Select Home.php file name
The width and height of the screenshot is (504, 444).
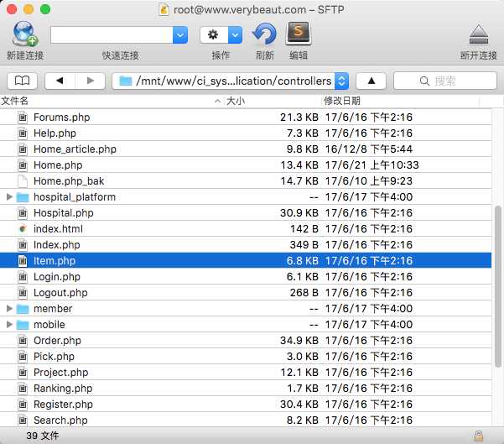58,165
